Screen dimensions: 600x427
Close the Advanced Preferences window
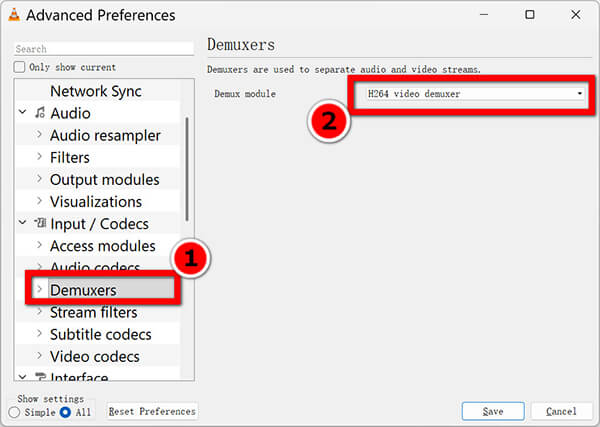click(576, 15)
